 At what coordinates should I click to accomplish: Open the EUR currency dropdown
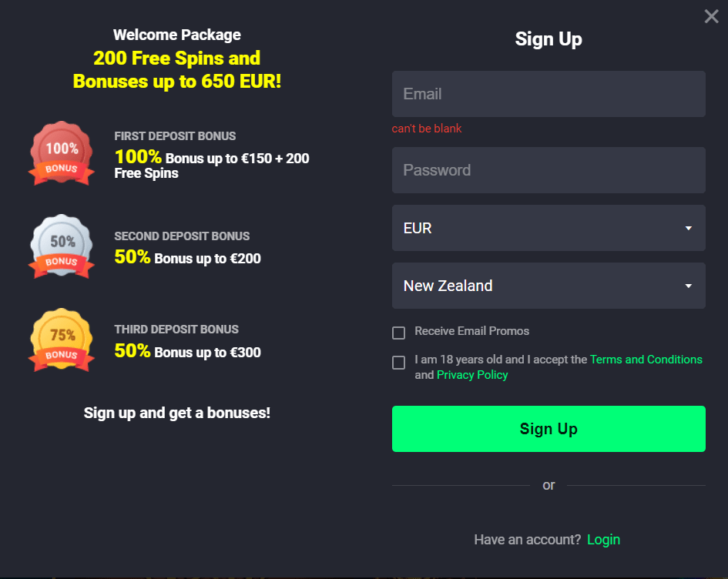tap(549, 228)
